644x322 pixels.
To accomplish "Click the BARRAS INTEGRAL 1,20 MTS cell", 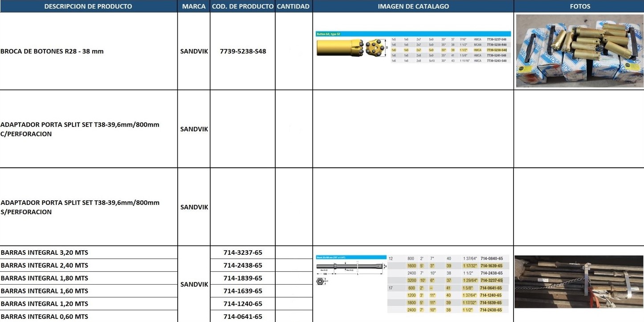I will click(x=89, y=304).
